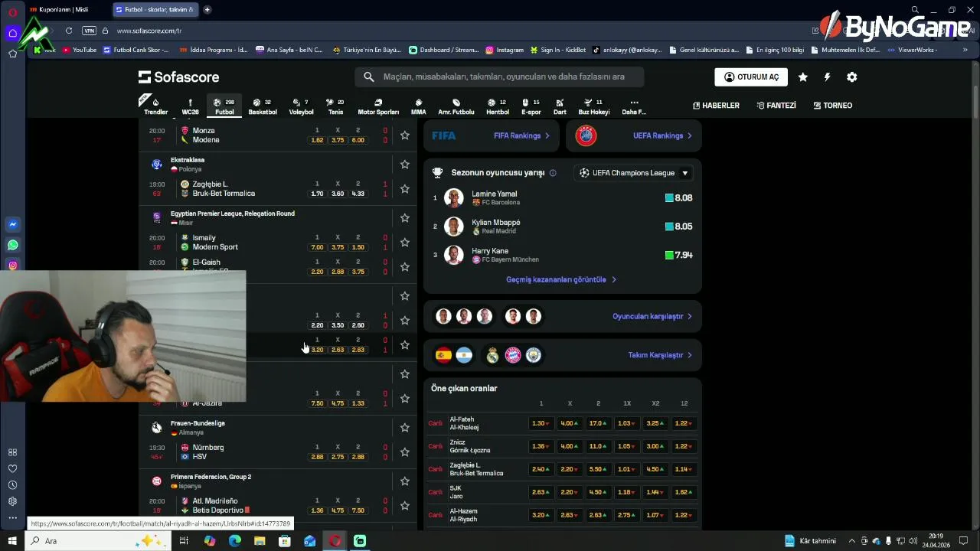
Task: Open the HABERLER news link
Action: (716, 106)
